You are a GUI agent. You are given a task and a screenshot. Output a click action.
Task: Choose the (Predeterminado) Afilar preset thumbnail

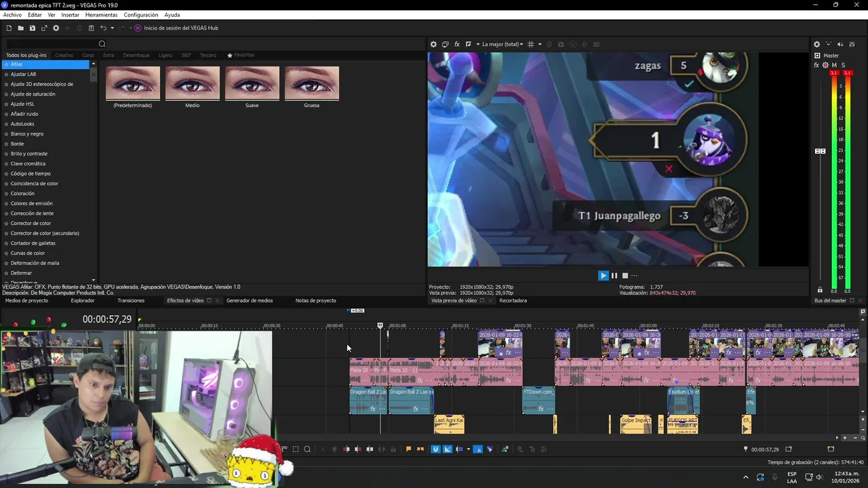(x=133, y=83)
